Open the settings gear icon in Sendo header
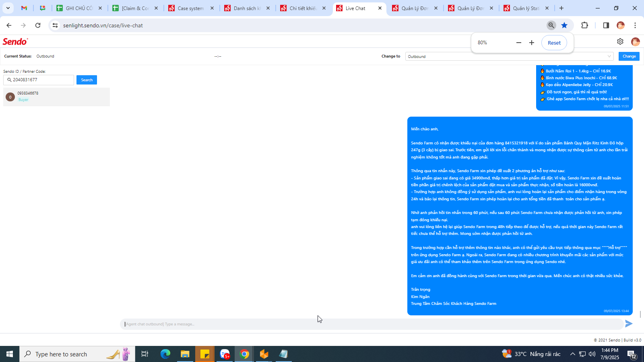644x362 pixels. pyautogui.click(x=620, y=41)
